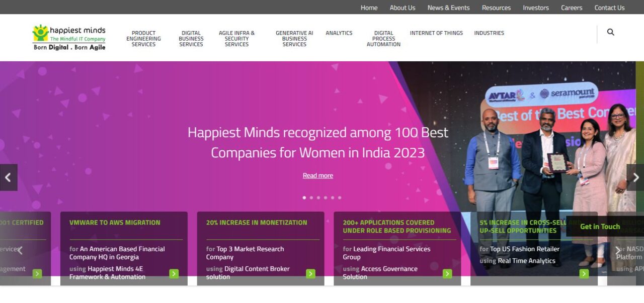The width and height of the screenshot is (644, 303).
Task: Open Home in top bar
Action: click(369, 8)
